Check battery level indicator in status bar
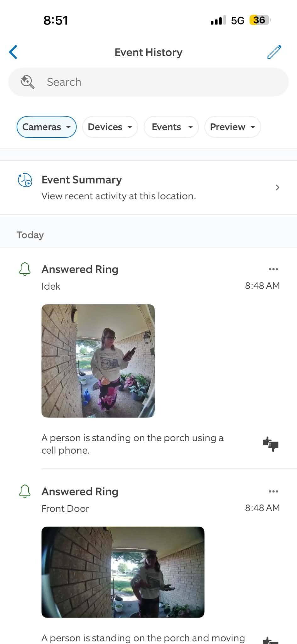Screen dimensions: 297x644 [260, 20]
